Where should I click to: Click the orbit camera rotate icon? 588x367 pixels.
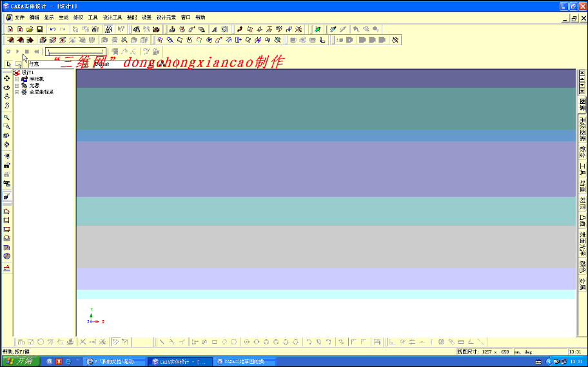(6, 88)
